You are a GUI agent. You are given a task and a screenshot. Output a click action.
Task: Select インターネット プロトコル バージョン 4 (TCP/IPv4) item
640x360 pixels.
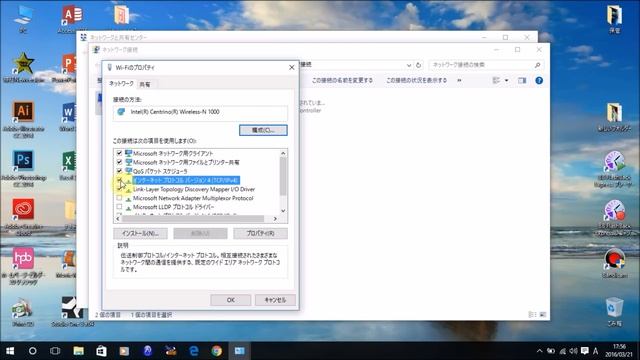tap(186, 180)
